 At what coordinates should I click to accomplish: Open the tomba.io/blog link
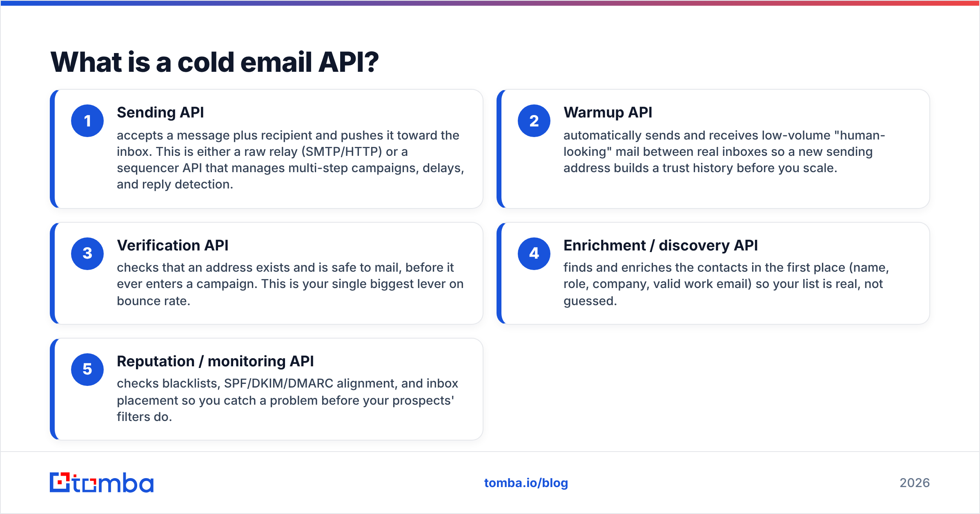pyautogui.click(x=526, y=483)
